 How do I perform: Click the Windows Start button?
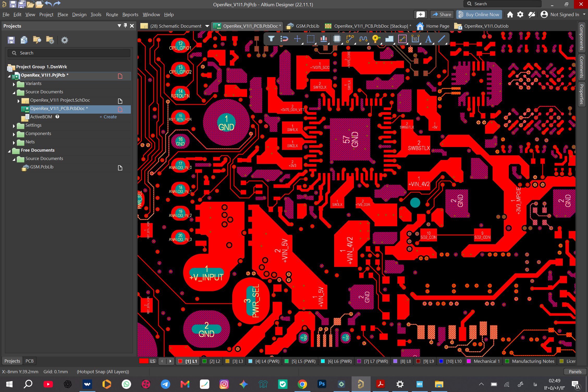9,384
